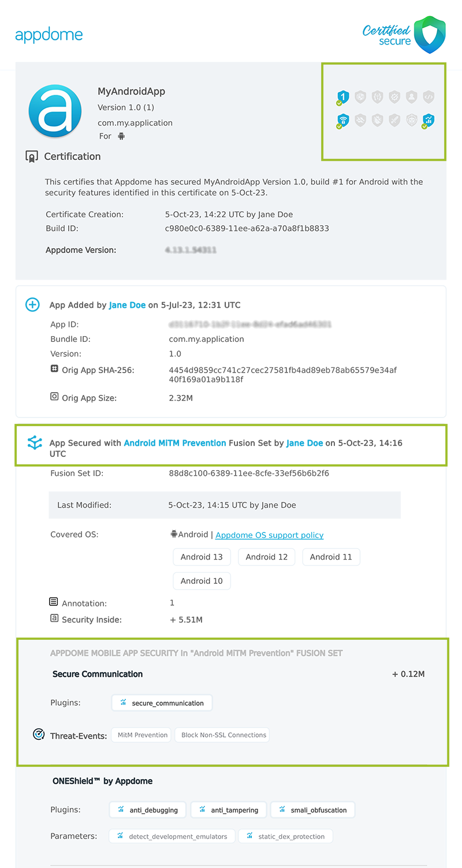Click the Certification ribbon icon
462x868 pixels.
tap(33, 156)
